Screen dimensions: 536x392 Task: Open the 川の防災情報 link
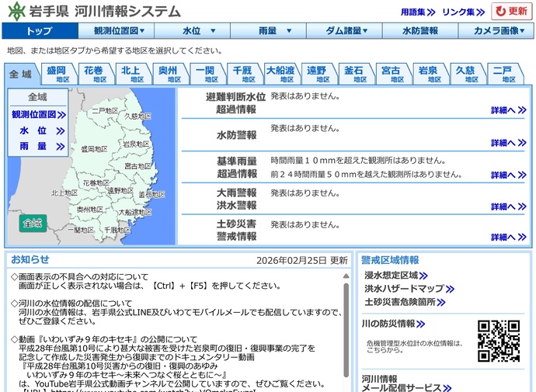point(393,324)
